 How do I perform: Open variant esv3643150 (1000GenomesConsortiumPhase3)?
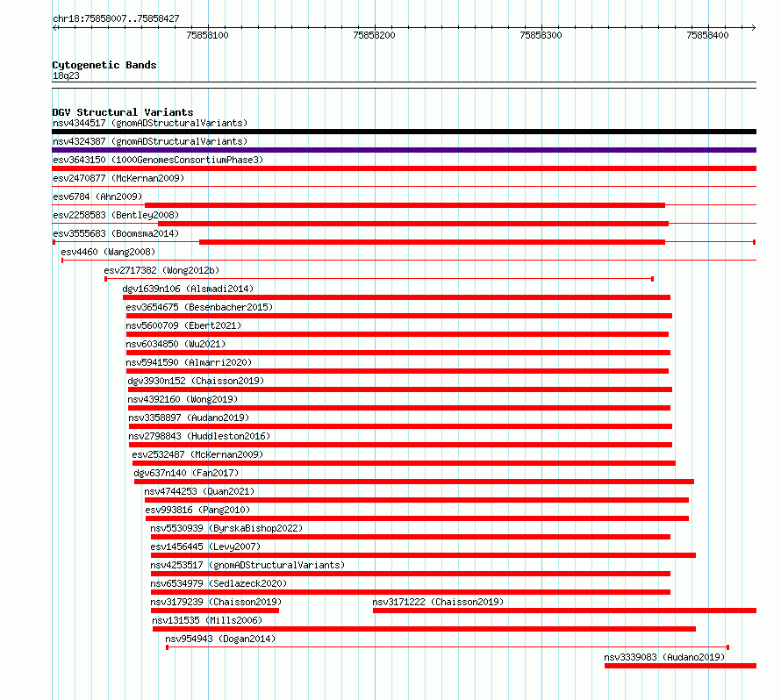tap(158, 160)
